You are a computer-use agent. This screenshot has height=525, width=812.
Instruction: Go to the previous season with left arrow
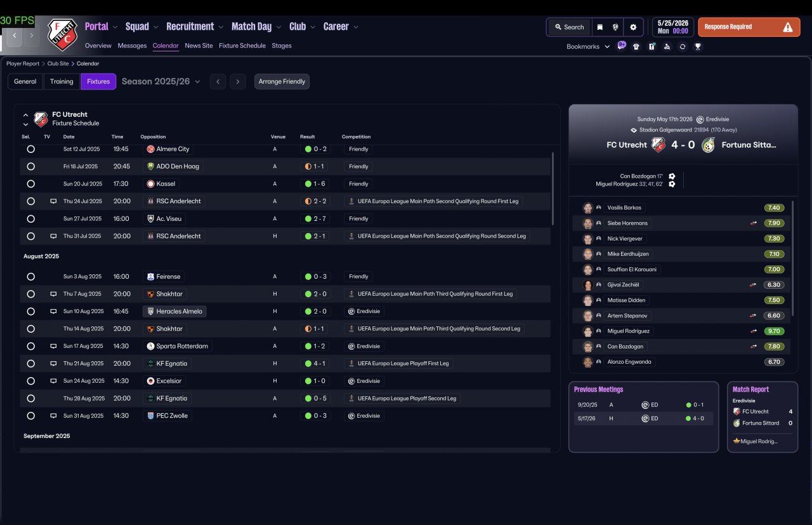[x=218, y=81]
